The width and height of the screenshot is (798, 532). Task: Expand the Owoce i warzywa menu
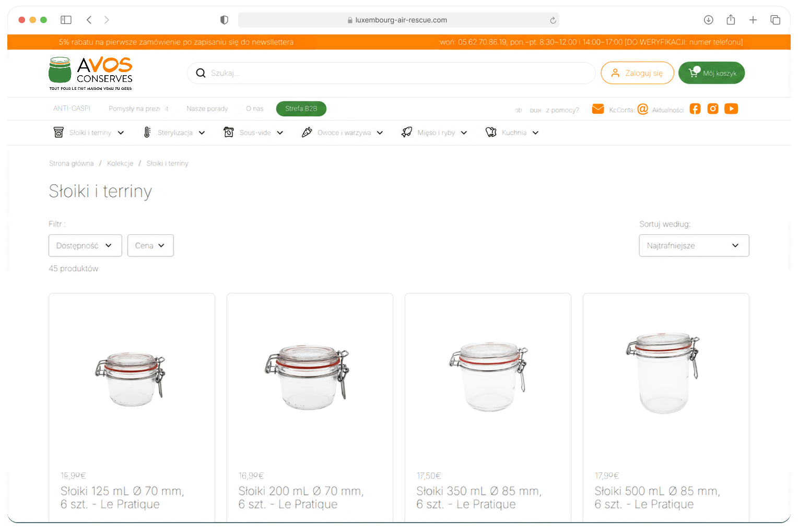(x=343, y=133)
